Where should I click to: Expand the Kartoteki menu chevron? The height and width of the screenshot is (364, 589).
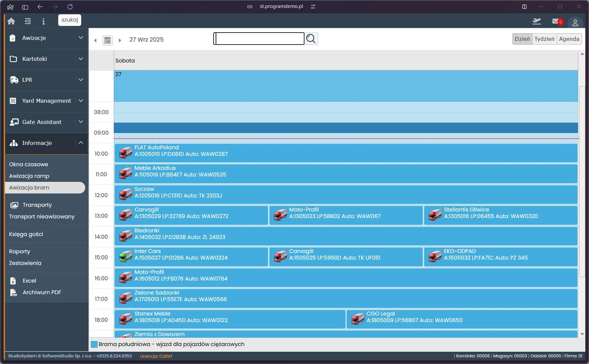[81, 59]
